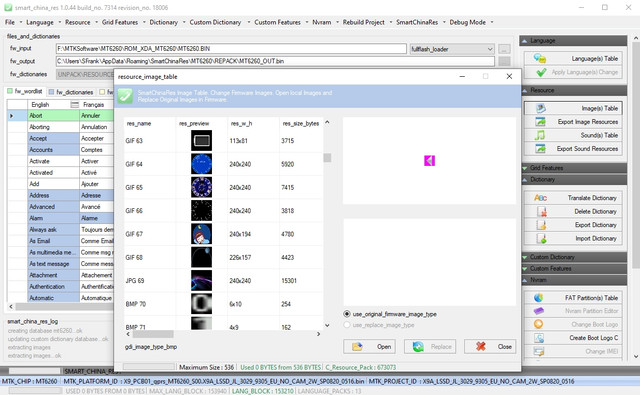
Task: Click the BMP 70 preview thumbnail
Action: pyautogui.click(x=201, y=304)
